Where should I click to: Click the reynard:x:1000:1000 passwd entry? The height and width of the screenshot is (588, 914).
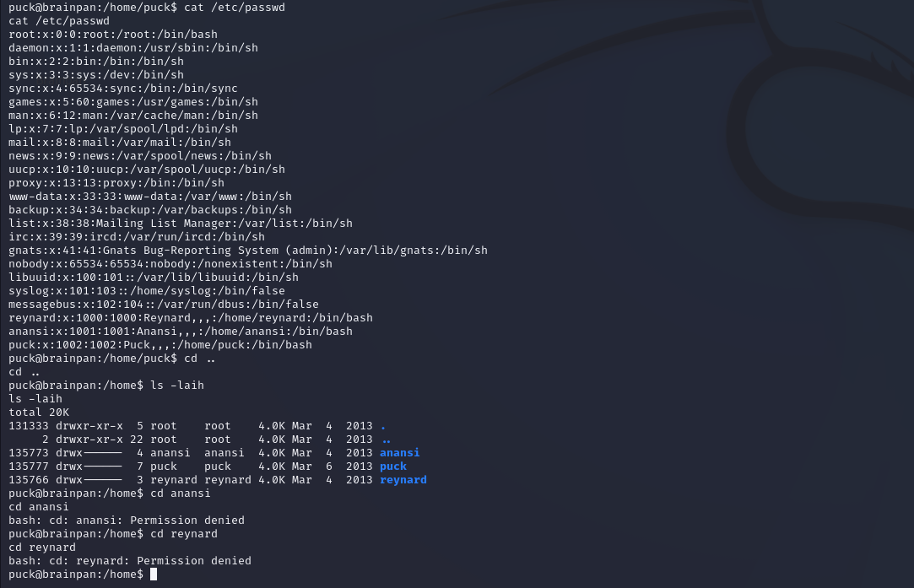pyautogui.click(x=191, y=317)
